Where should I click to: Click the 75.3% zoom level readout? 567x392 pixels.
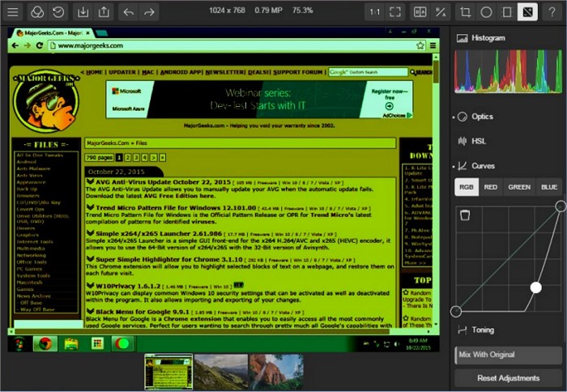[303, 11]
